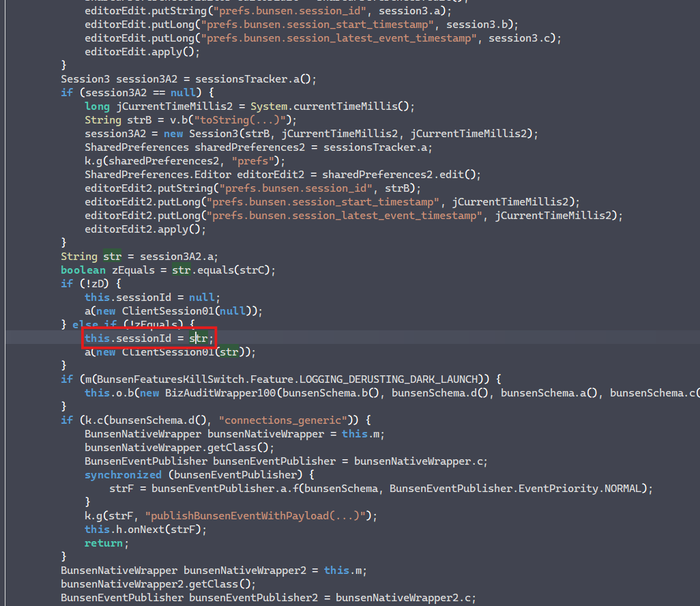This screenshot has height=606, width=700.
Task: Place cursor on editorEdit.apply(); line
Action: coord(143,52)
